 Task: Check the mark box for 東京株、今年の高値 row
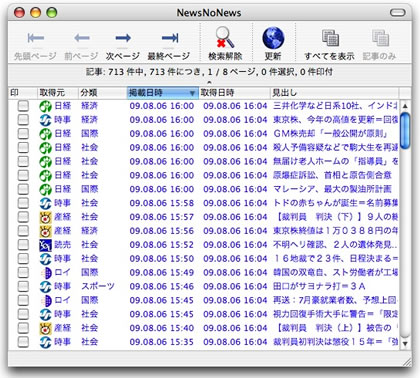[23, 120]
